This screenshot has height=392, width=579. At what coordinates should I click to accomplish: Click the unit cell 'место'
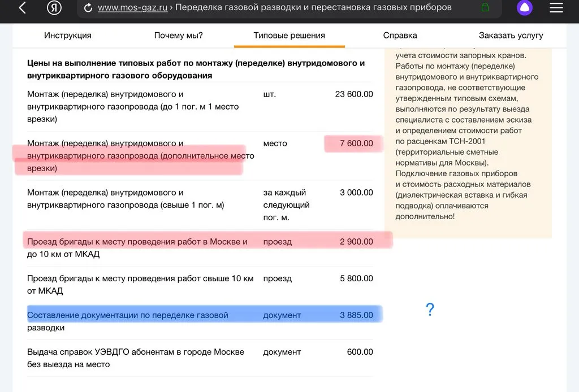275,143
